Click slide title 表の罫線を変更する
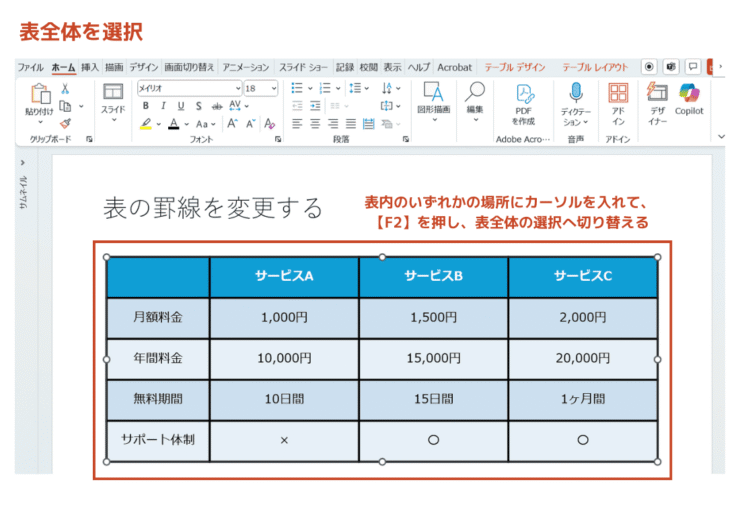This screenshot has height=505, width=740. (x=213, y=208)
